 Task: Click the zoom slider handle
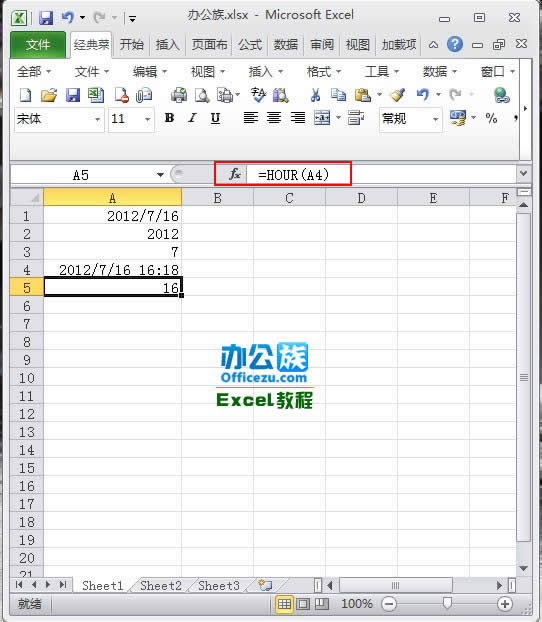(447, 603)
